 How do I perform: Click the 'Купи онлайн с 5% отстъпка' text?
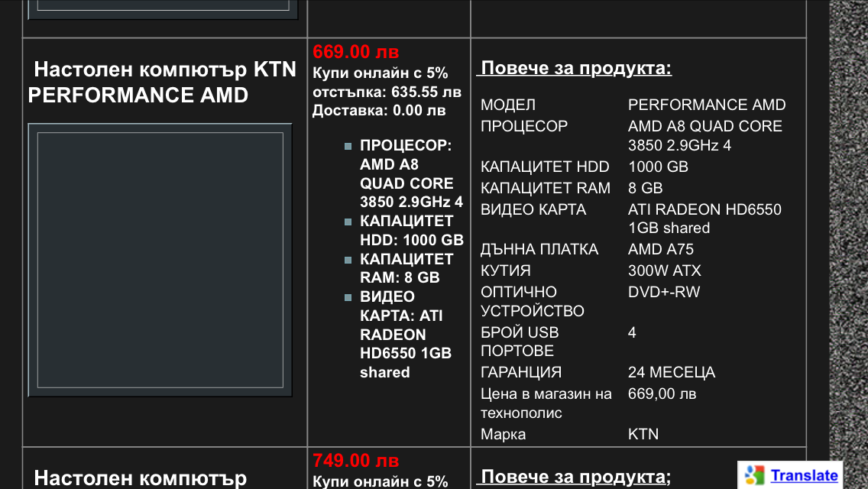(x=387, y=83)
